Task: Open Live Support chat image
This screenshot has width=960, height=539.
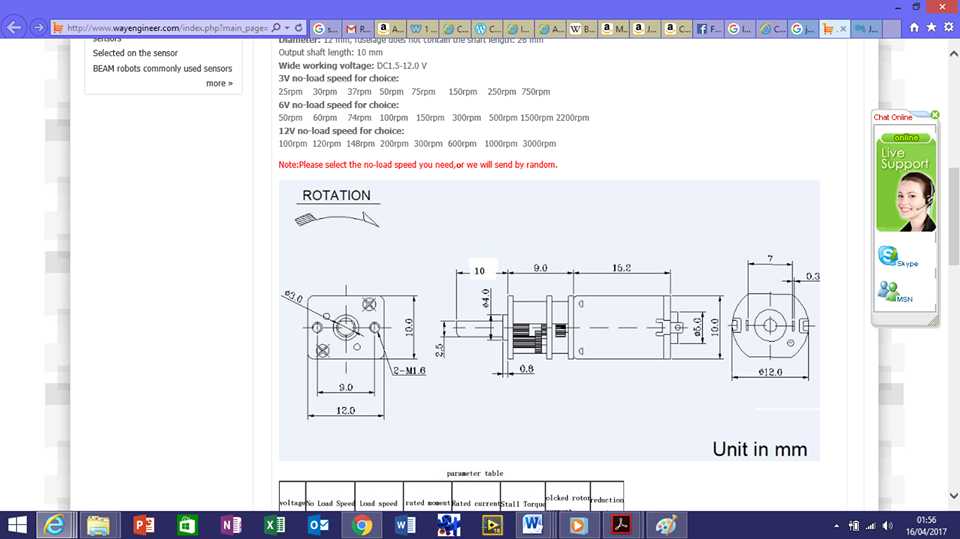Action: [906, 182]
